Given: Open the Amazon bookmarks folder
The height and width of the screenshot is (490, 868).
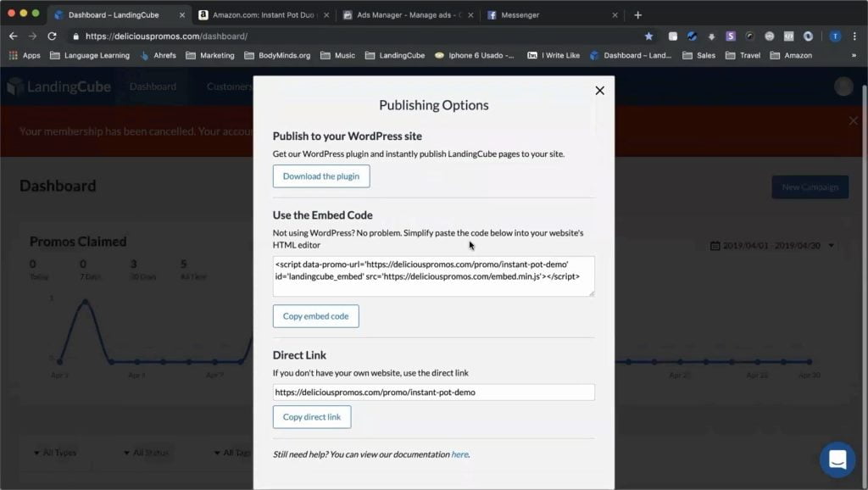Looking at the screenshot, I should click(791, 55).
